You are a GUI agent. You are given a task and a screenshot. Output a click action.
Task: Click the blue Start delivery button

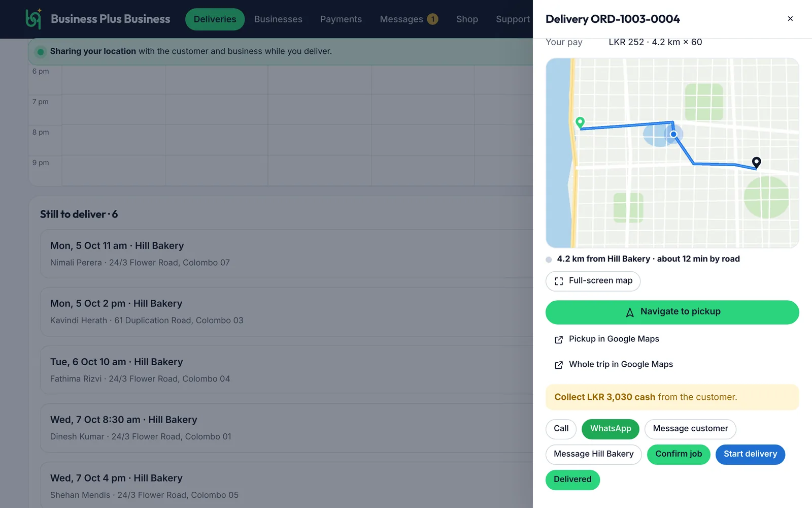(x=750, y=454)
